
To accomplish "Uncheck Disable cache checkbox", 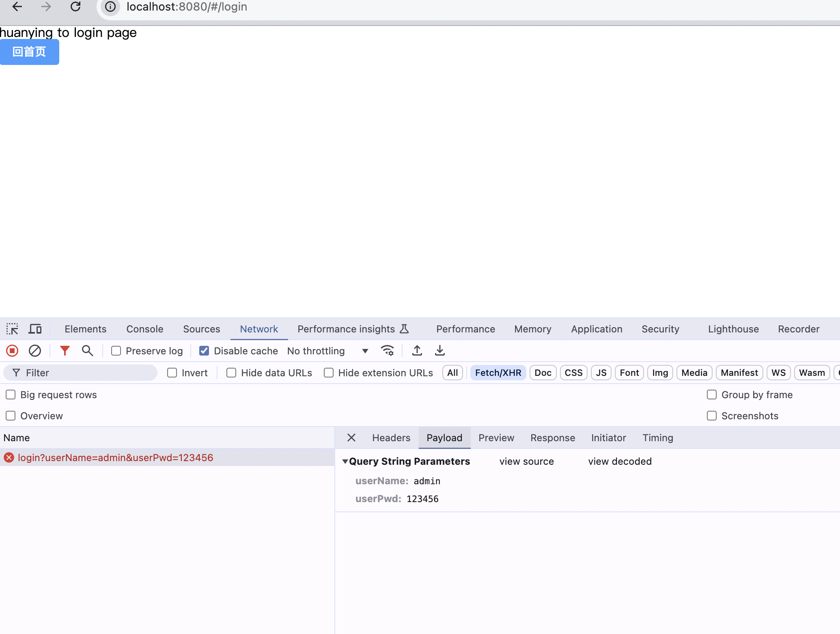I will tap(204, 351).
